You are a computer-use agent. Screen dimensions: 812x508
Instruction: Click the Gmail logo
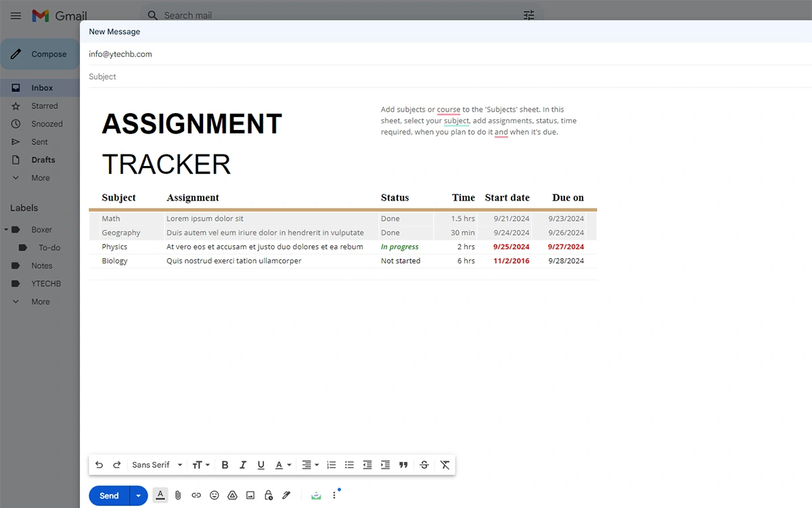pyautogui.click(x=60, y=15)
